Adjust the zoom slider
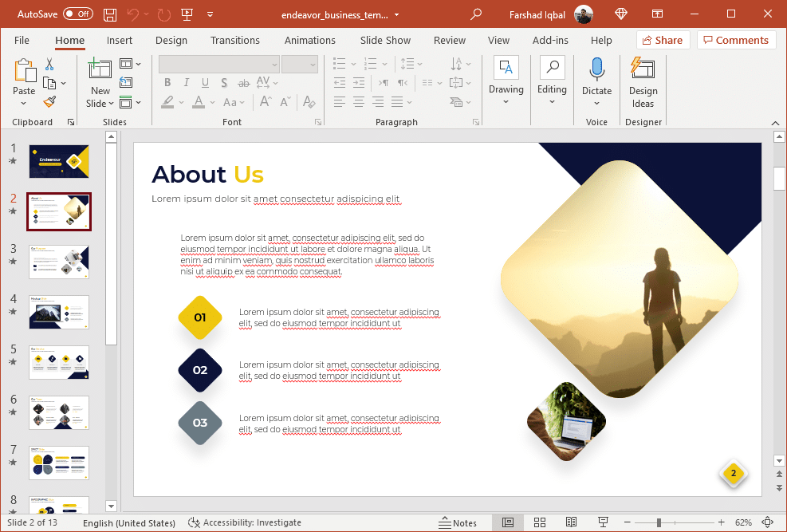787x532 pixels. click(659, 522)
